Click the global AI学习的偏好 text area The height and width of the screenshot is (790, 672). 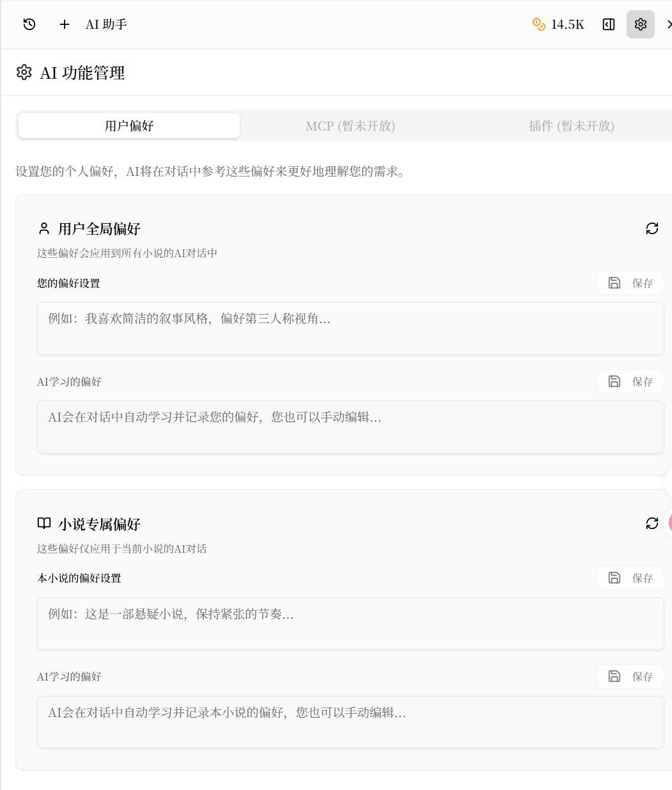coord(350,427)
